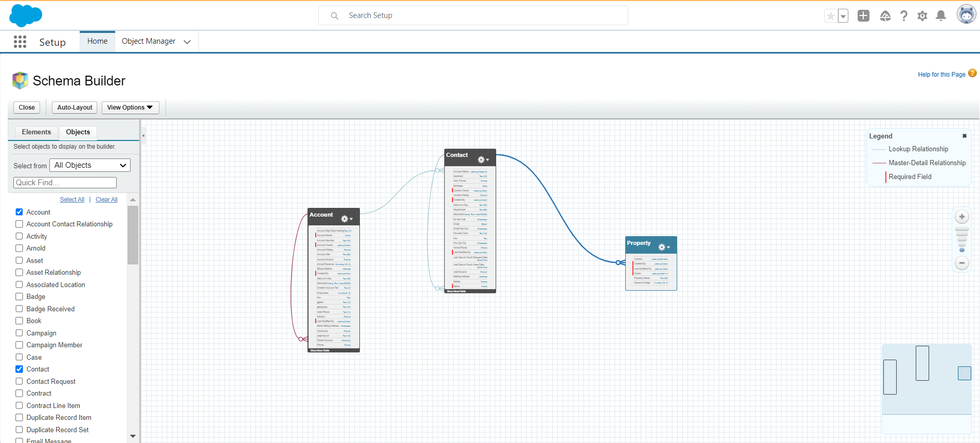Select the Contact object header
Image resolution: width=980 pixels, height=443 pixels.
click(x=470, y=157)
